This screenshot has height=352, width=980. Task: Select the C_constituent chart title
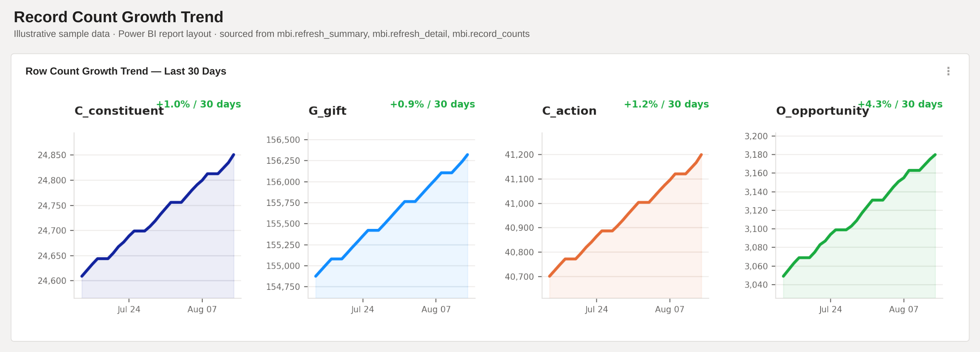[x=119, y=111]
